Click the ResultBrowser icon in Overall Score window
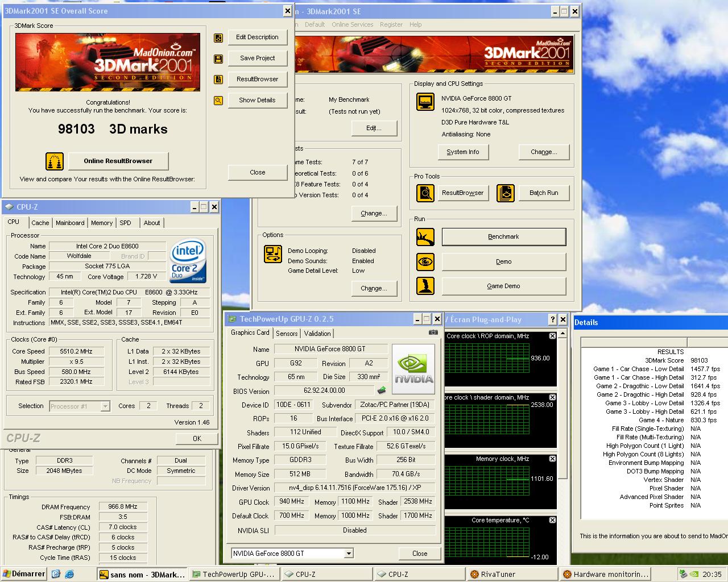Image resolution: width=728 pixels, height=582 pixels. pos(218,80)
